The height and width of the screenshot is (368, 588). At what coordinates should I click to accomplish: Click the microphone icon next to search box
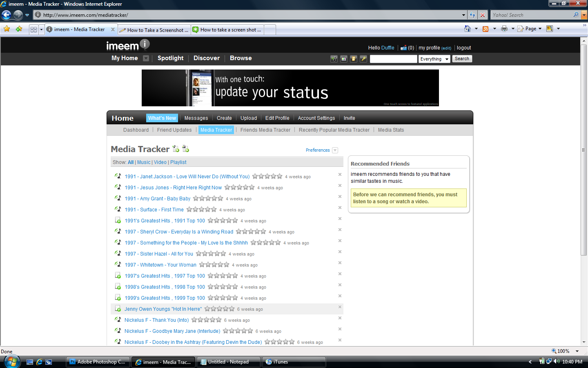[363, 59]
